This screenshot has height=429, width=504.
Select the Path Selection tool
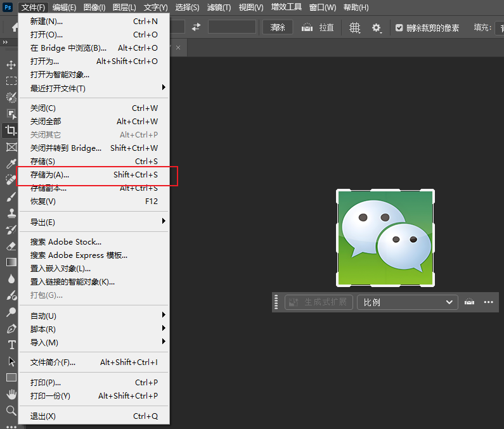pos(11,361)
